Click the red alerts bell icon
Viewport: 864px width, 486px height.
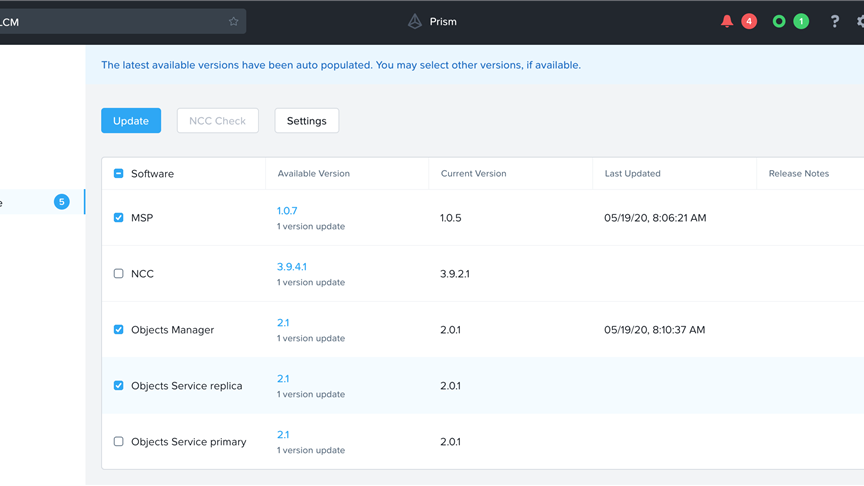tap(727, 21)
